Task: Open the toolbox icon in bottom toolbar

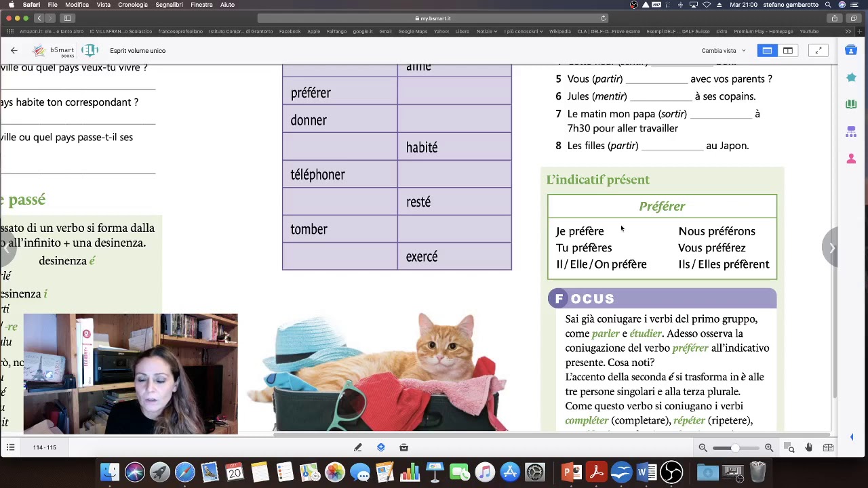Action: pyautogui.click(x=403, y=447)
